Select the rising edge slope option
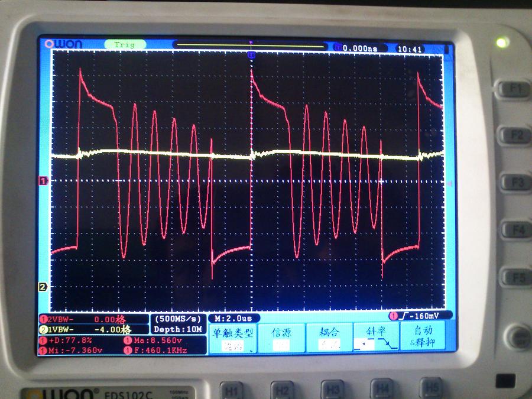Image resolution: width=532 pixels, height=399 pixels. pyautogui.click(x=364, y=345)
